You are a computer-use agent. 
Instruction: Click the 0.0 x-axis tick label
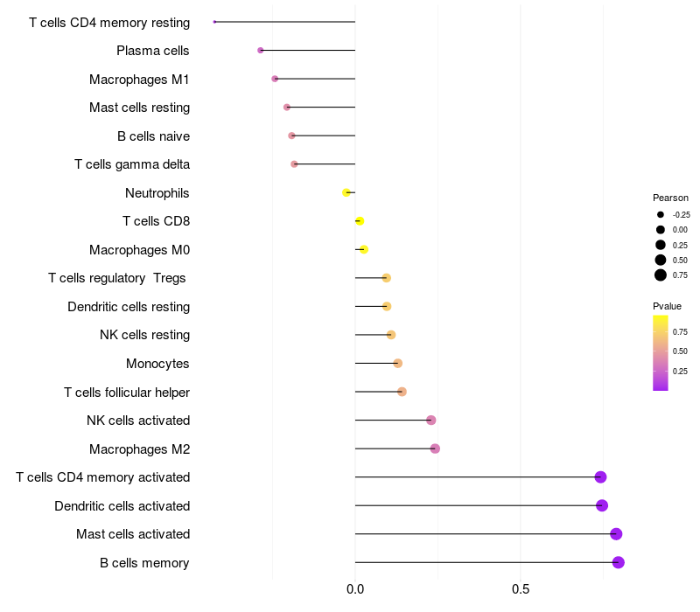coord(355,589)
